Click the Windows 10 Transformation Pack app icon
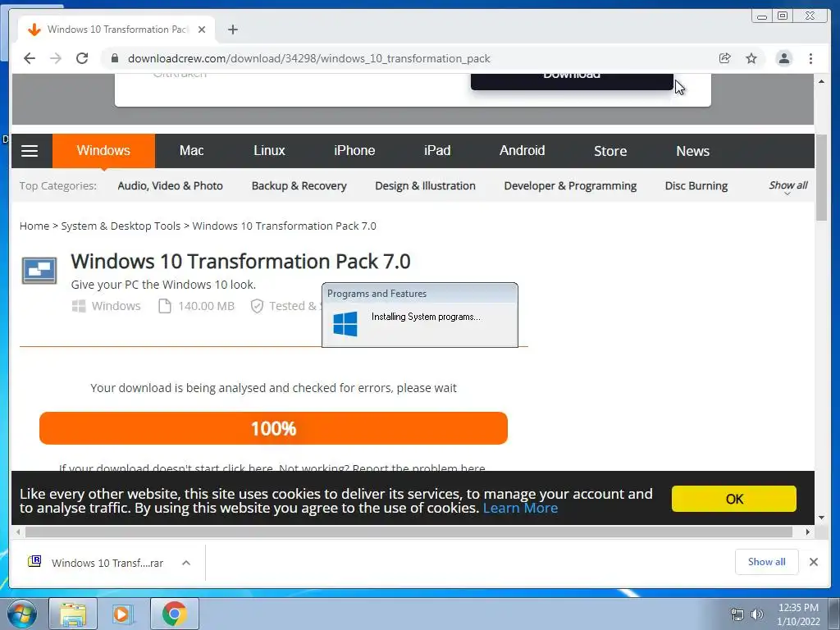 [x=39, y=270]
